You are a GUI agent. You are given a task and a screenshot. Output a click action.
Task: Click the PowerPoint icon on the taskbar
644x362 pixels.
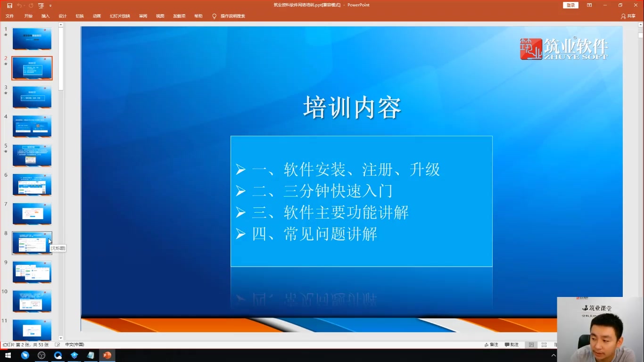point(107,355)
